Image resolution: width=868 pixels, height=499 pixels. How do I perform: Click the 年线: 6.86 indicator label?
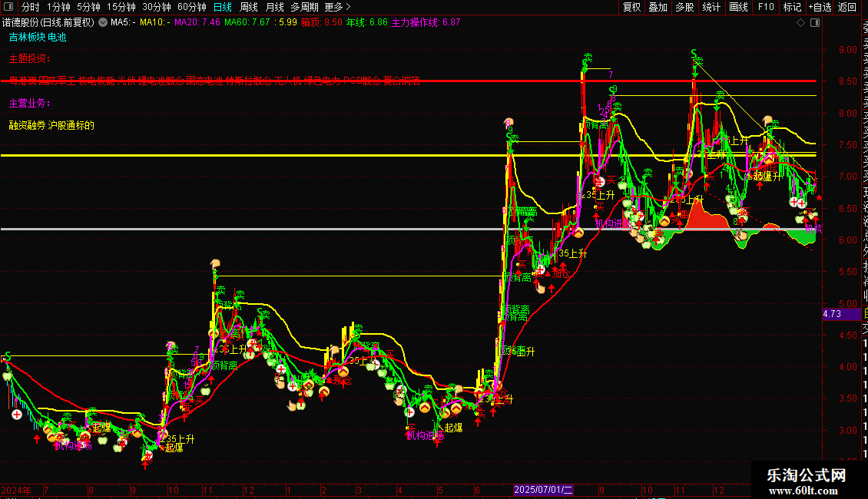pos(367,23)
